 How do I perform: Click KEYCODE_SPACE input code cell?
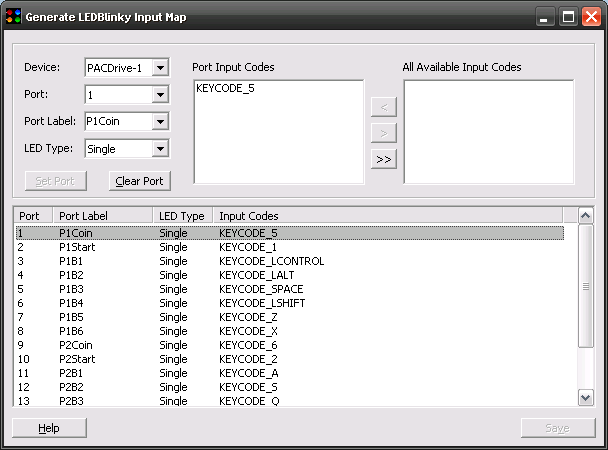click(261, 289)
